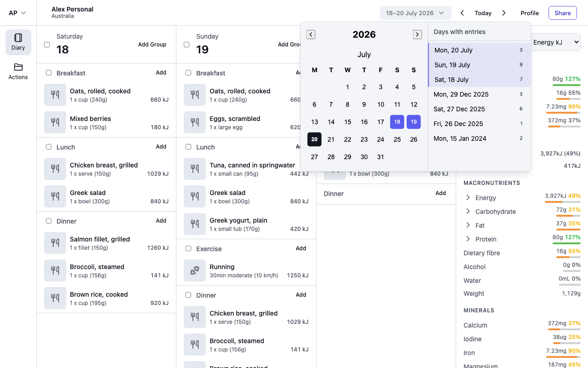The image size is (588, 368).
Task: Select 19 July in the calendar grid
Action: 413,122
